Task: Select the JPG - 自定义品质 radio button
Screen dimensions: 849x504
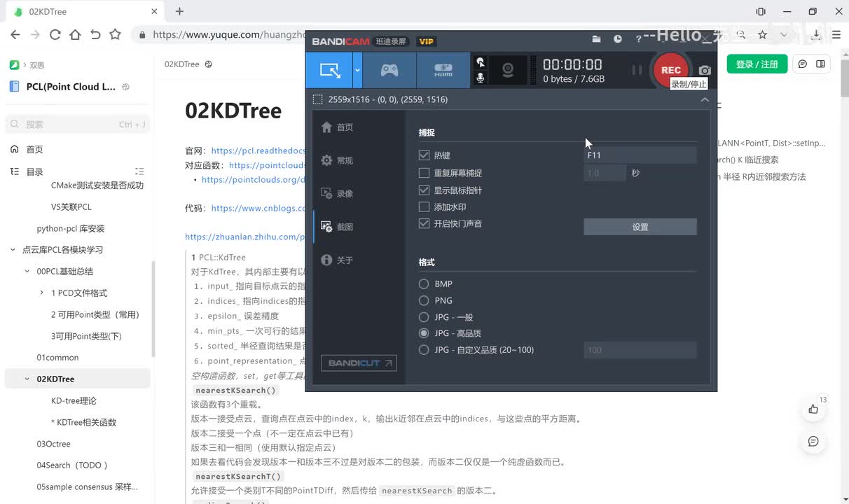Action: coord(424,350)
